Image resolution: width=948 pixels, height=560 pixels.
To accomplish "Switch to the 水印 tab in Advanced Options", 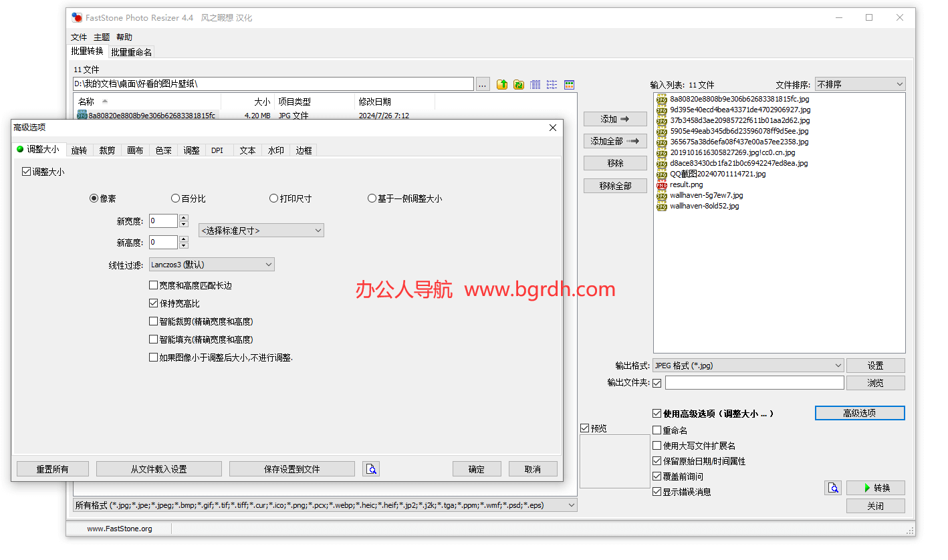I will [275, 150].
